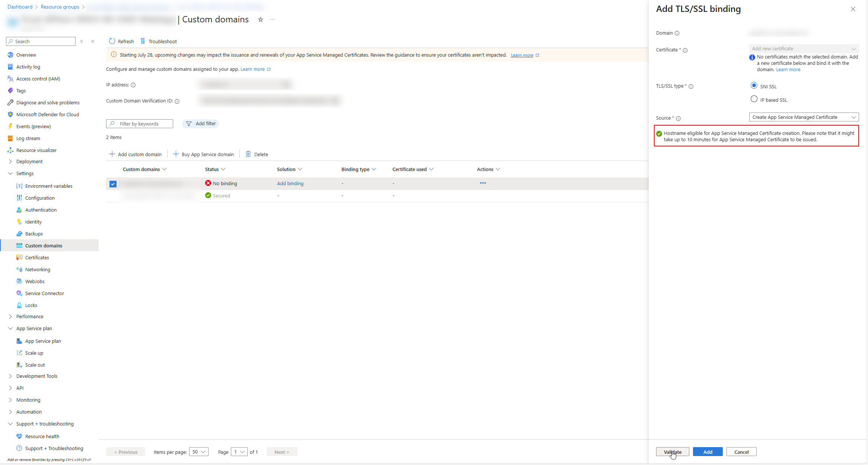Click the Add binding link
Screen dimensions: 868x465
(x=290, y=183)
